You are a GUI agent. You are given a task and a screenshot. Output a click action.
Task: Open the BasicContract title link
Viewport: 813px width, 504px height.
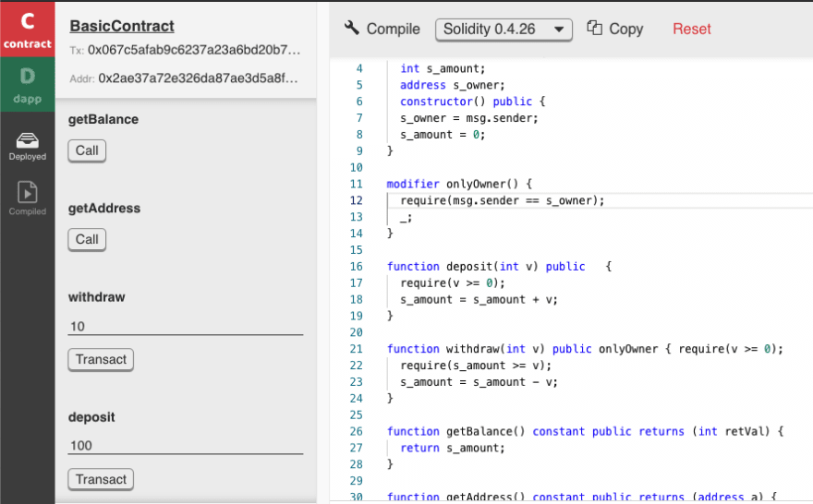[x=122, y=26]
